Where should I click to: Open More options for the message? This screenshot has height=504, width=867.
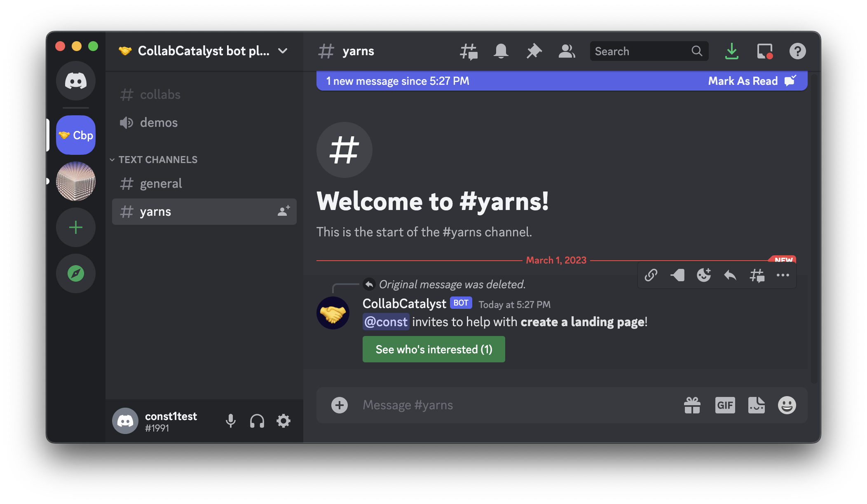point(783,275)
